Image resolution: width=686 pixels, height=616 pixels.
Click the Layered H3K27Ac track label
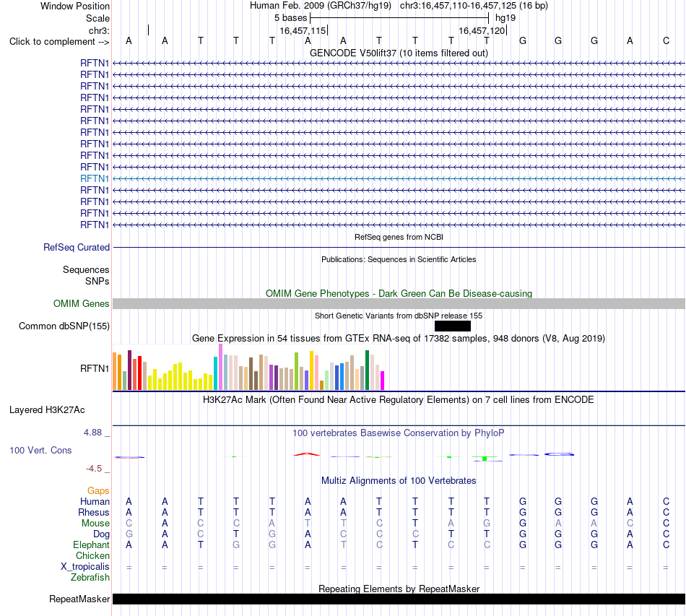pos(47,410)
